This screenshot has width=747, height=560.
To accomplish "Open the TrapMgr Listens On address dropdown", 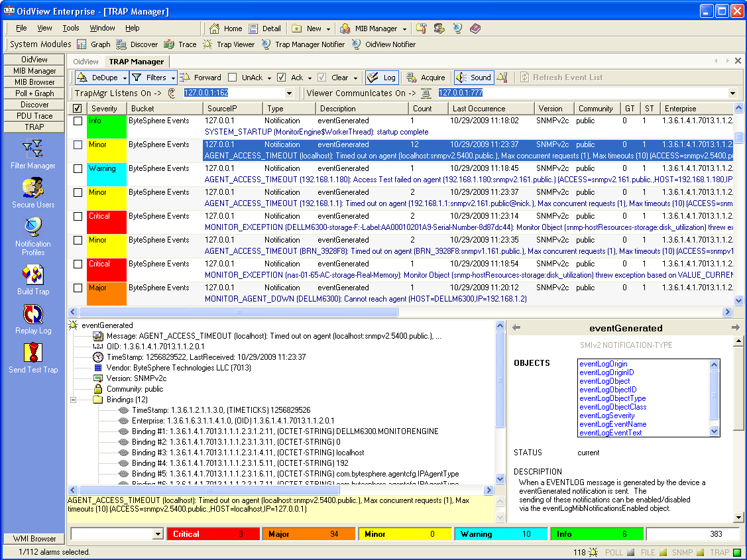I will pos(289,93).
